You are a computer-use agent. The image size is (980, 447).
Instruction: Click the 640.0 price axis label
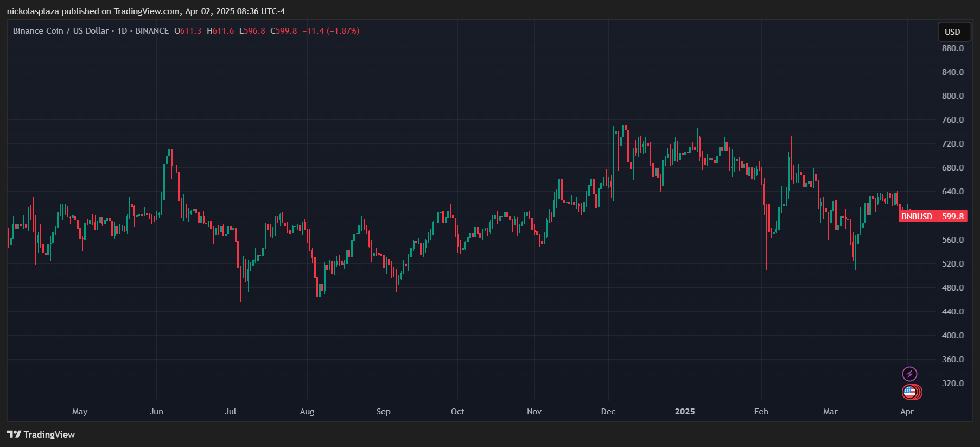click(x=953, y=191)
